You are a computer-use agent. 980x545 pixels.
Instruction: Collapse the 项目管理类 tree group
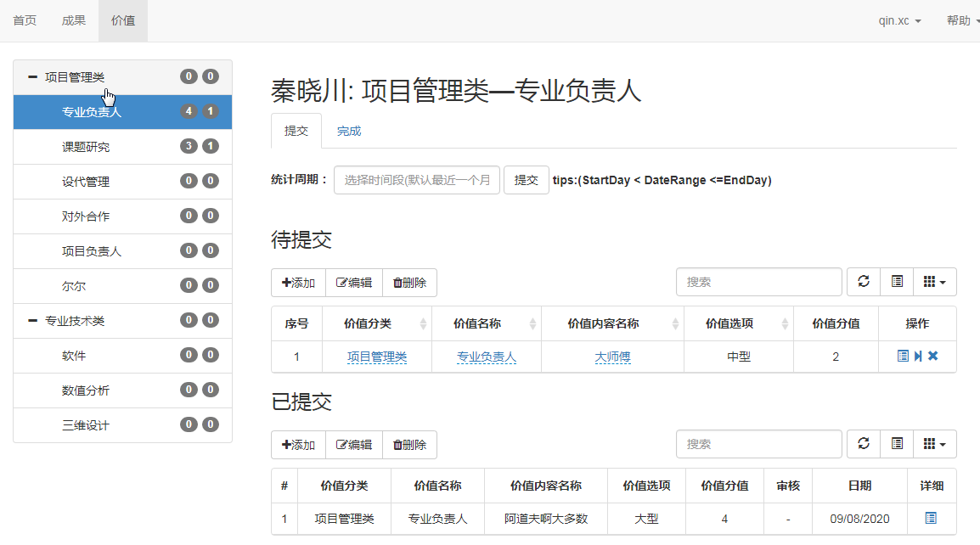[x=33, y=77]
